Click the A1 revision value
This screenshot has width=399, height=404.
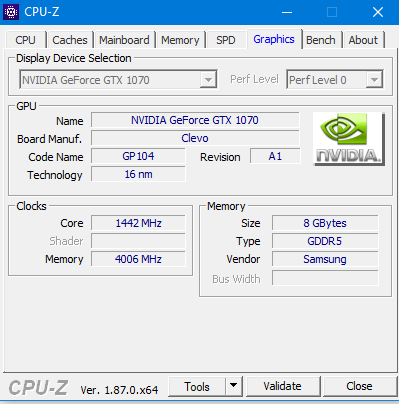[275, 156]
